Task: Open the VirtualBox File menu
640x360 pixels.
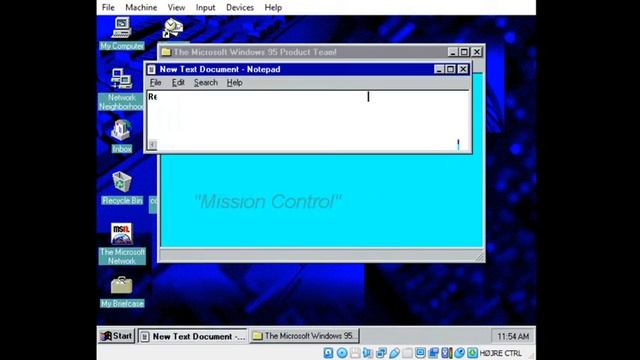Action: tap(108, 7)
